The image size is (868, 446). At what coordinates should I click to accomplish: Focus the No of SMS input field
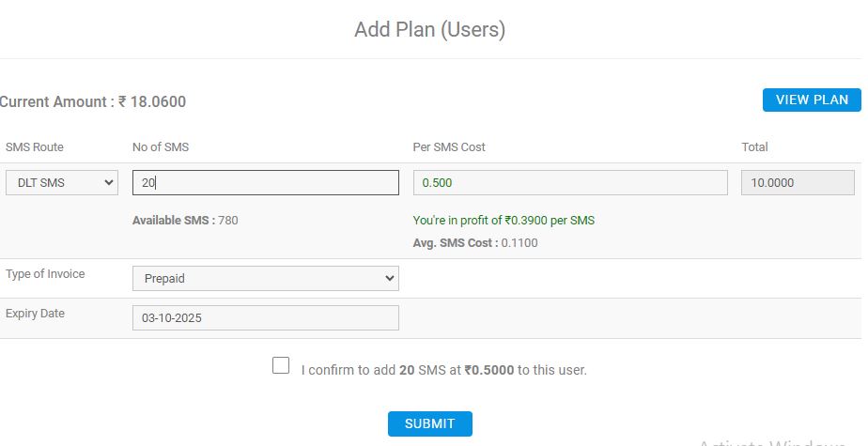click(x=265, y=183)
